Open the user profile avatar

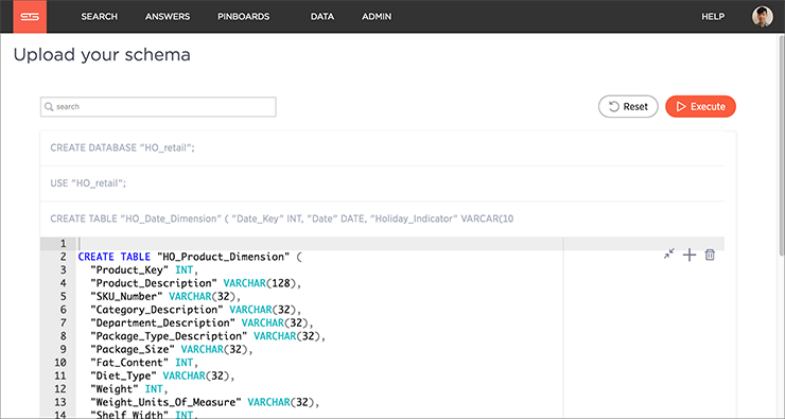tap(762, 17)
